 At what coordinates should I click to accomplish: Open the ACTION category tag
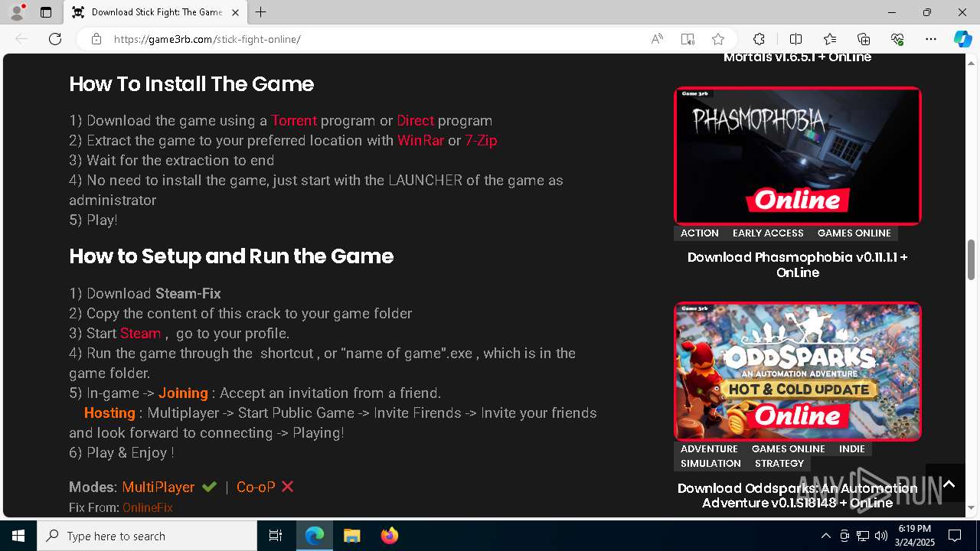700,233
